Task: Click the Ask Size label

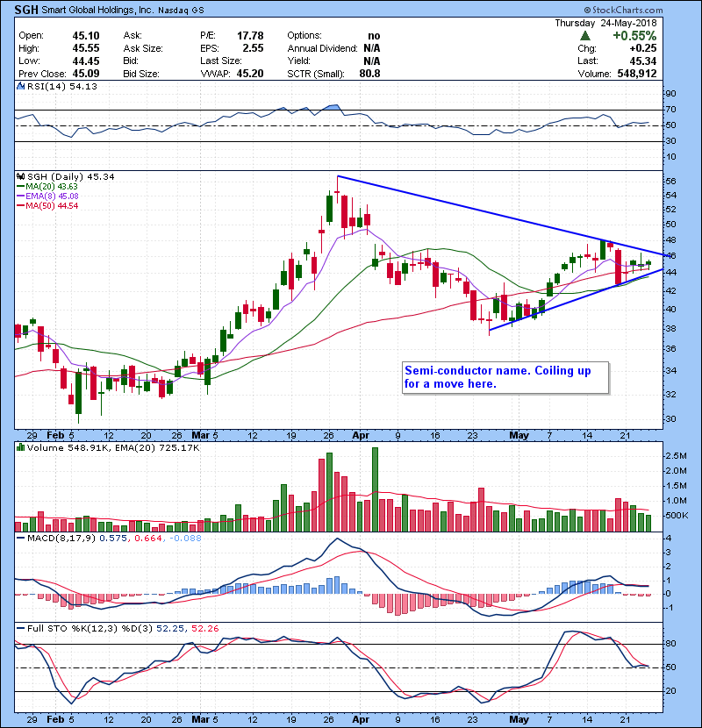Action: [143, 48]
